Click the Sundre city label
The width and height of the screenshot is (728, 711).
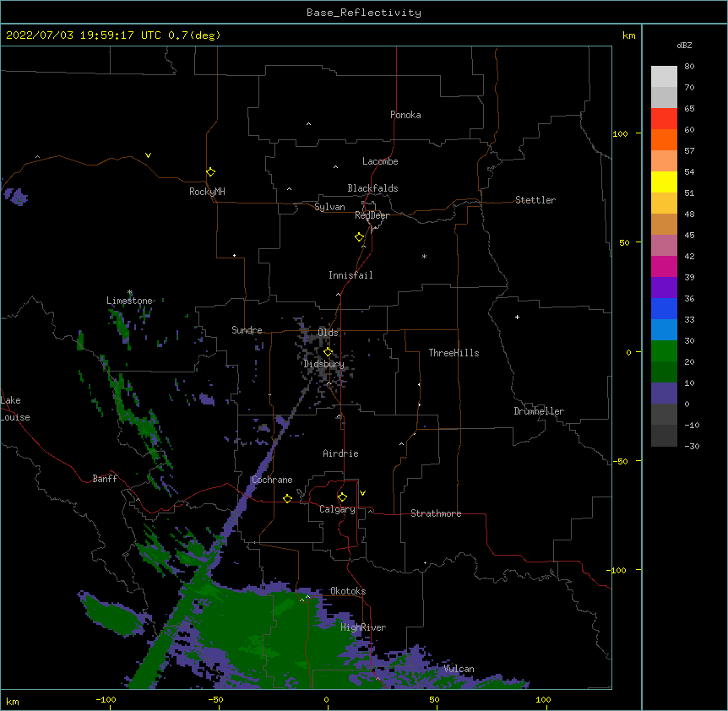point(247,330)
